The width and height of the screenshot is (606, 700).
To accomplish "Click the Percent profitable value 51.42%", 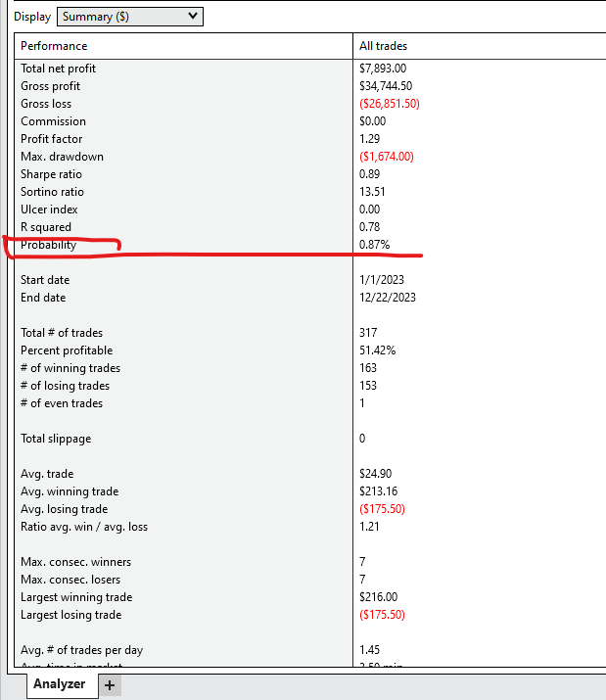I will tap(379, 350).
